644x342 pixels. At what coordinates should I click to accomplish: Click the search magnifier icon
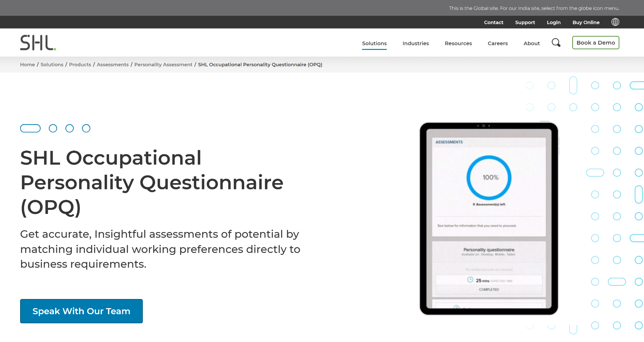point(556,43)
